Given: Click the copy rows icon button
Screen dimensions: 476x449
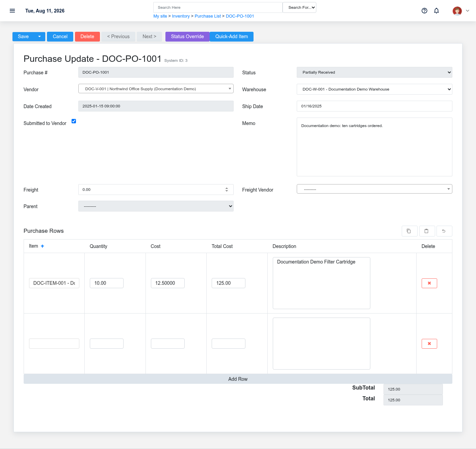Looking at the screenshot, I should point(409,231).
